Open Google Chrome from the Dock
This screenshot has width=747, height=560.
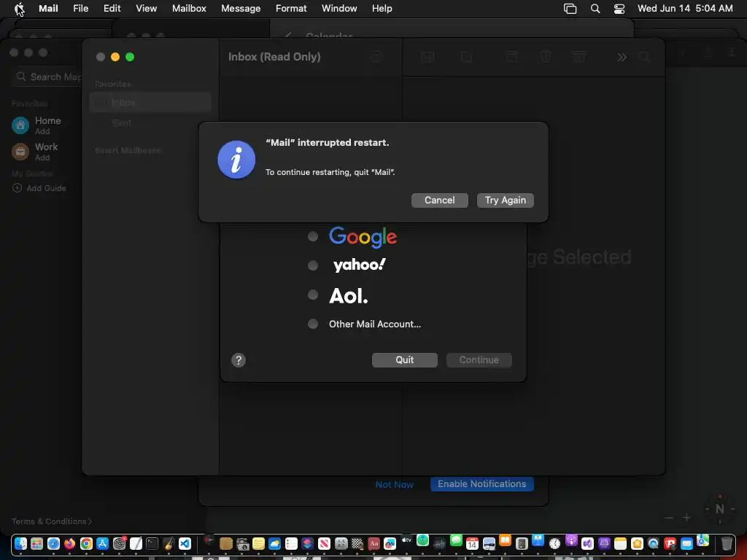click(86, 543)
